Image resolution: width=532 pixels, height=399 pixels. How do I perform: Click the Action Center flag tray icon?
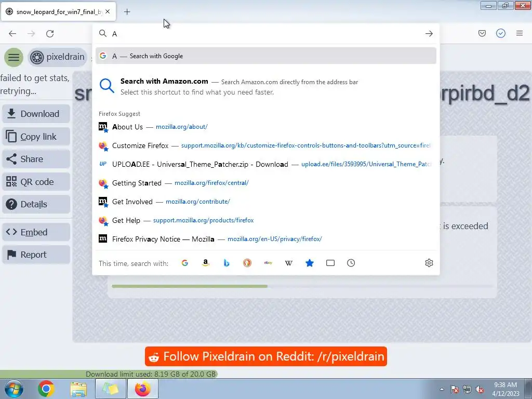[455, 390]
